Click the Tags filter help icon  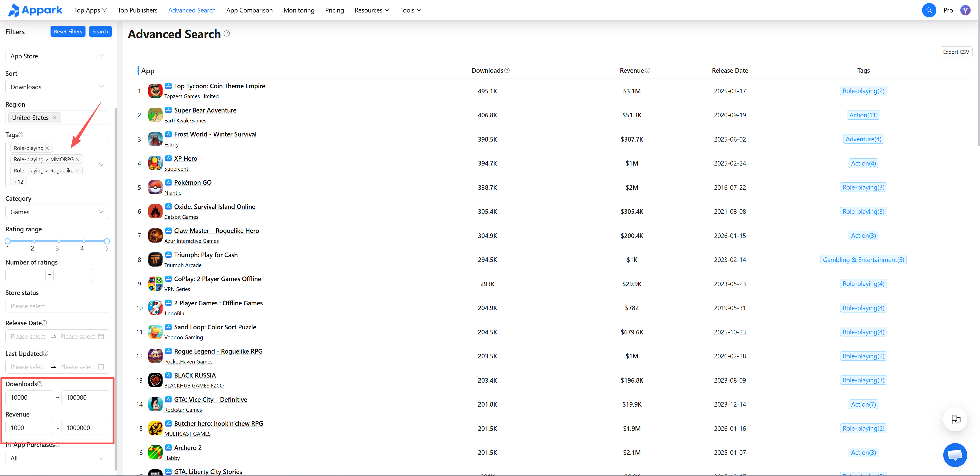[21, 135]
